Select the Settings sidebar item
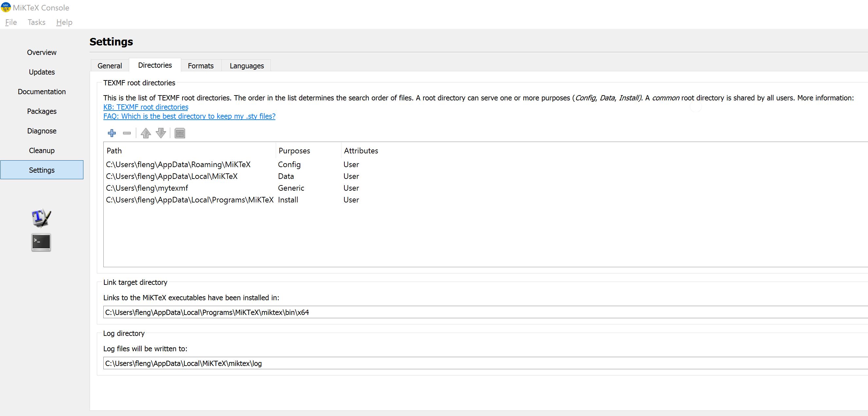This screenshot has height=416, width=868. coord(42,170)
